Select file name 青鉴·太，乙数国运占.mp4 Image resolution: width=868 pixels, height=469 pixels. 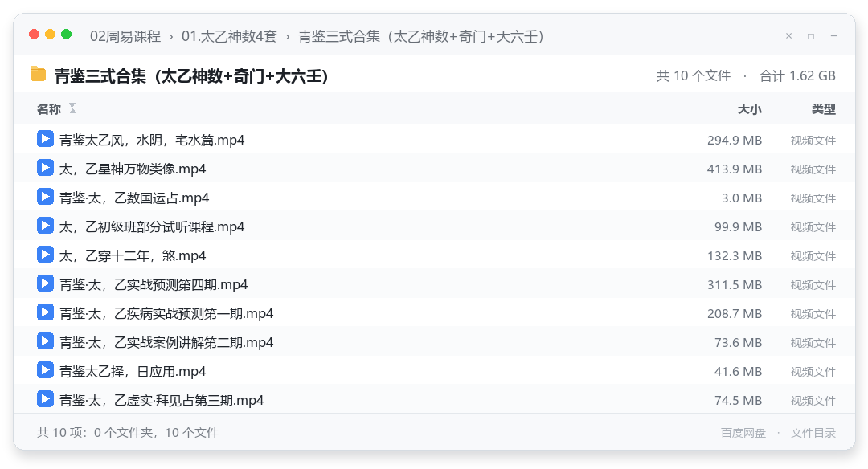click(x=134, y=198)
